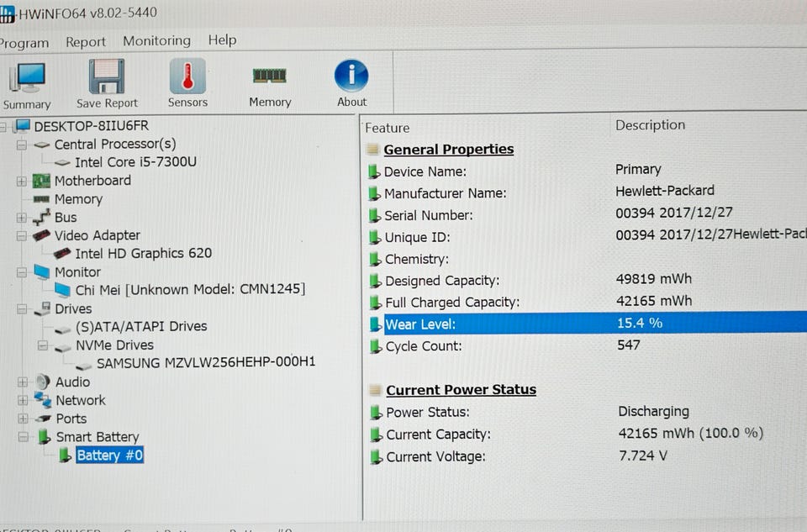Click the Ports connector icon

pyautogui.click(x=43, y=419)
